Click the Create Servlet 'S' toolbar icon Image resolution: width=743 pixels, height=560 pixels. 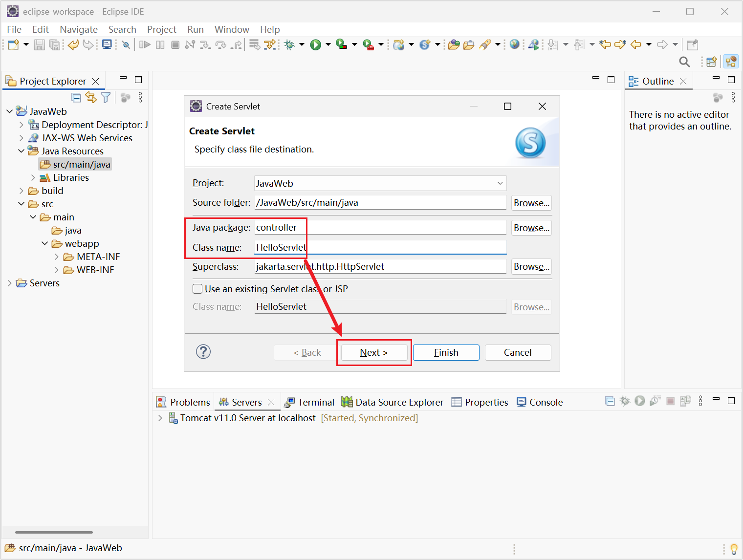tap(425, 45)
